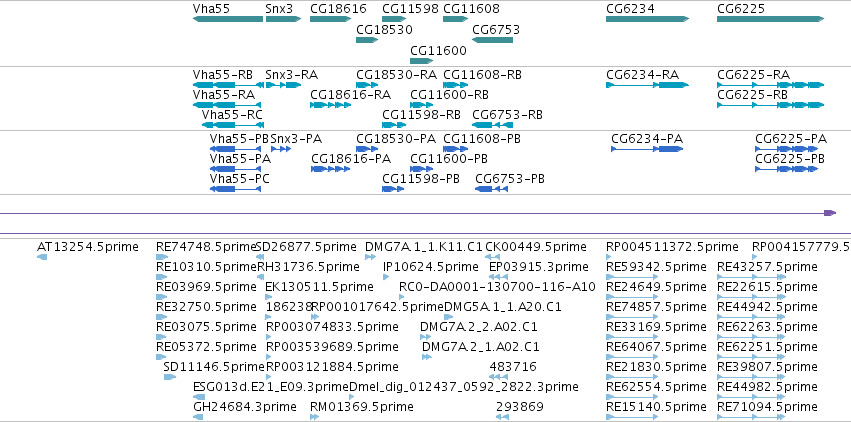The width and height of the screenshot is (851, 422).
Task: Select transcript CG6234-RA
Action: pos(643,75)
